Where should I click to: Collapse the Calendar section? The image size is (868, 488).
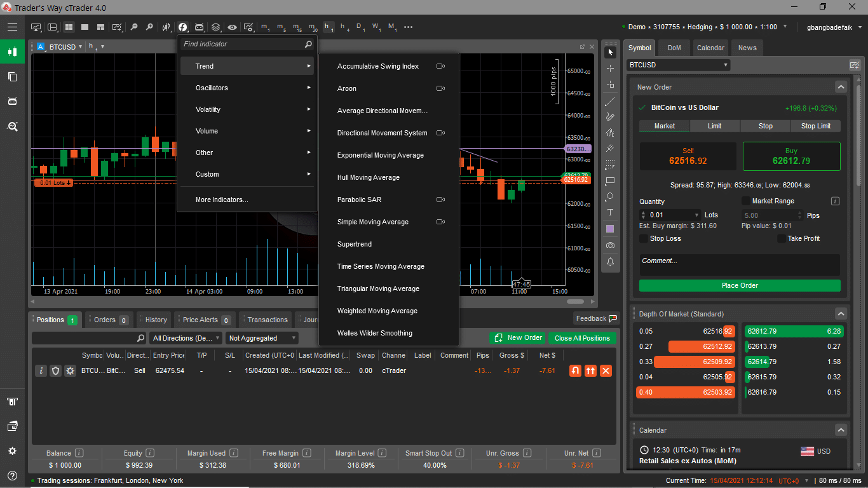(x=841, y=430)
